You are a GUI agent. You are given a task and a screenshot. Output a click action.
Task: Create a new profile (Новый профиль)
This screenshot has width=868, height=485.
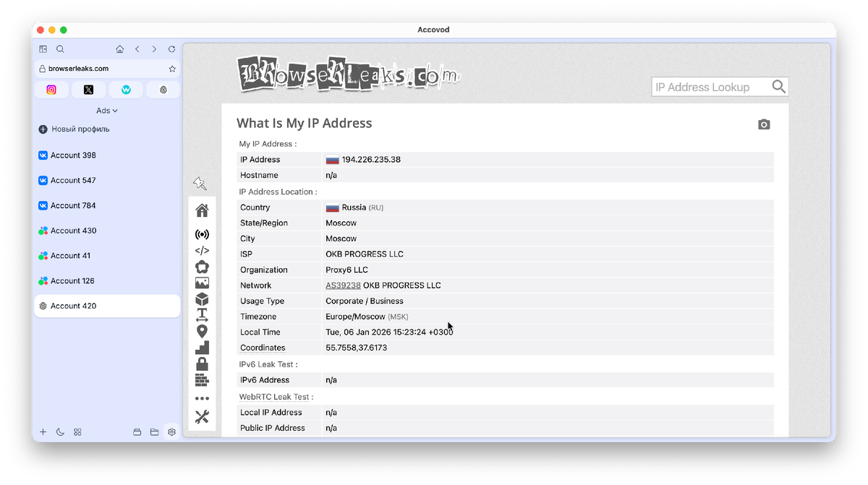click(x=74, y=129)
